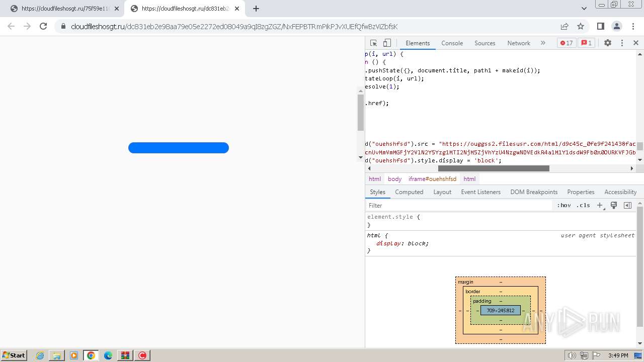Switch to the Console tab
The width and height of the screenshot is (644, 362).
click(452, 43)
